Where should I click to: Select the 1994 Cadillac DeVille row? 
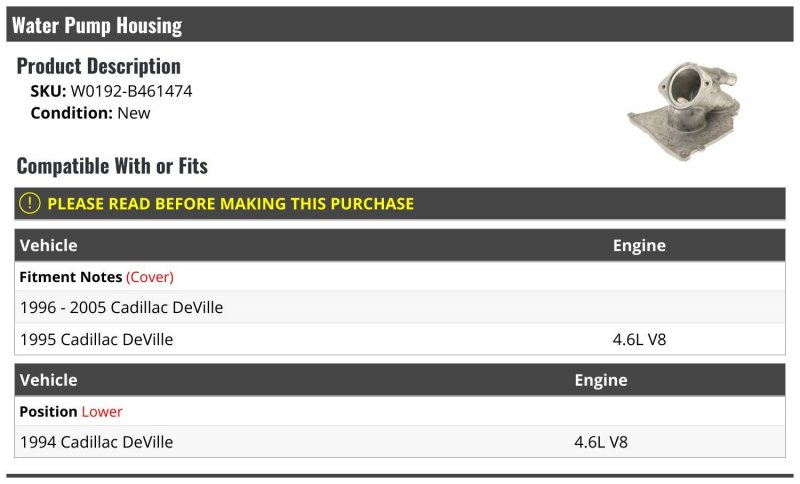pyautogui.click(x=400, y=442)
